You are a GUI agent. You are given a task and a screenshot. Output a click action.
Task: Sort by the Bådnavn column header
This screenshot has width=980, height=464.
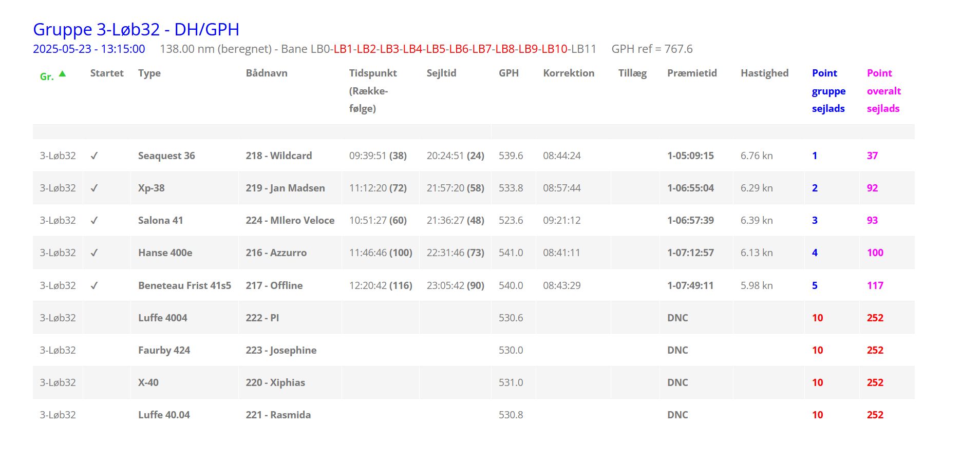pyautogui.click(x=266, y=73)
